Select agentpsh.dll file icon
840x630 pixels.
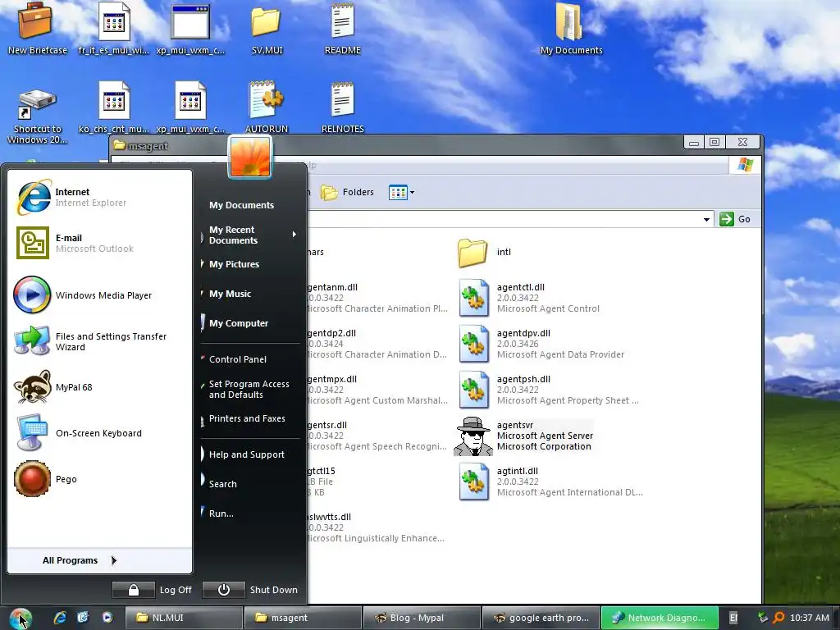pyautogui.click(x=473, y=390)
